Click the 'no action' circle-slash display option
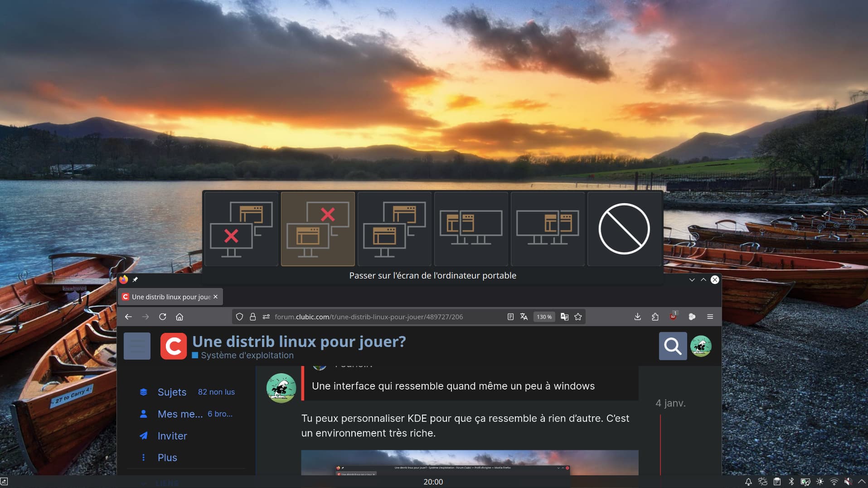The image size is (868, 488). [624, 229]
